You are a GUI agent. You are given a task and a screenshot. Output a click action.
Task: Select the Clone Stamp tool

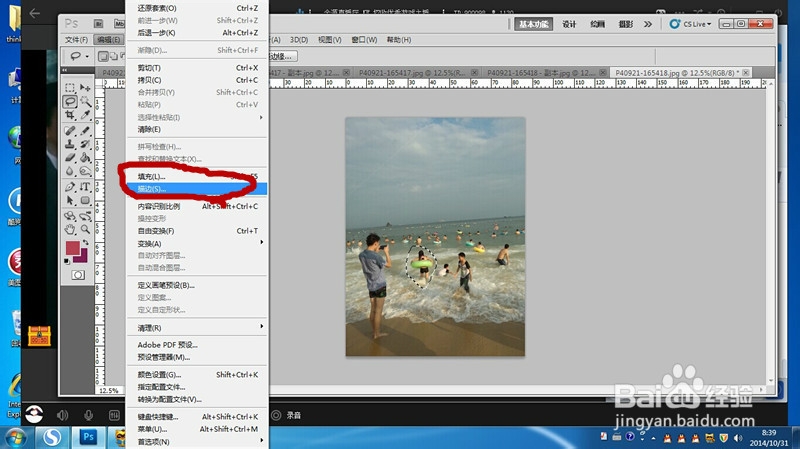(70, 144)
